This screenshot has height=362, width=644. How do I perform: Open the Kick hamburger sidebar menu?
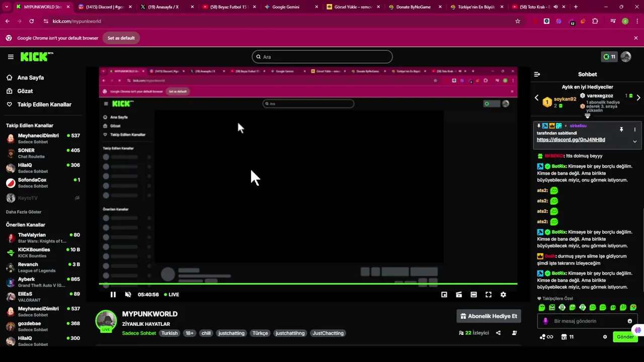click(x=11, y=57)
